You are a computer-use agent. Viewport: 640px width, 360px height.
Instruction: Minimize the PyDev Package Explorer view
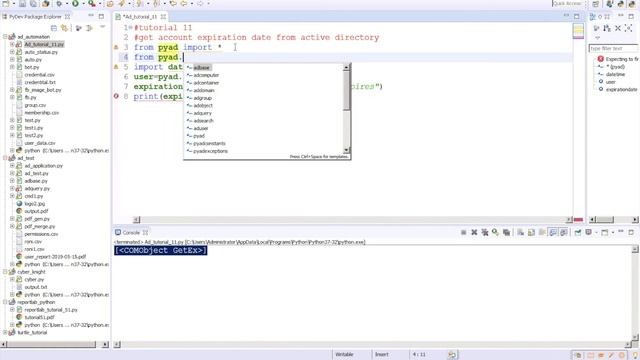(91, 16)
